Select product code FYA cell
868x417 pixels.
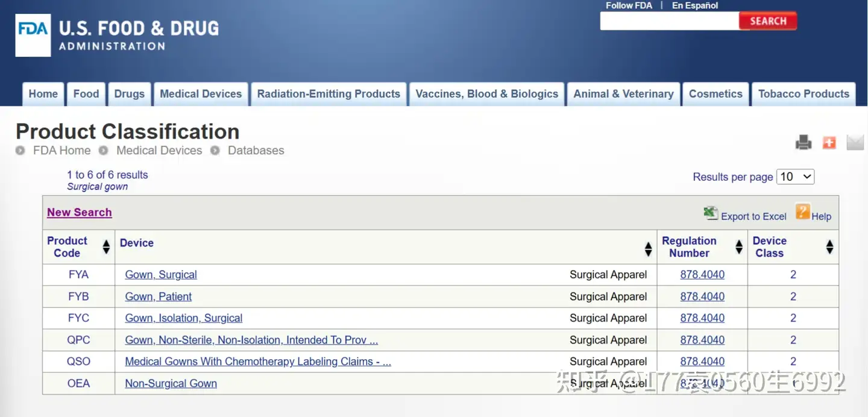(x=78, y=275)
